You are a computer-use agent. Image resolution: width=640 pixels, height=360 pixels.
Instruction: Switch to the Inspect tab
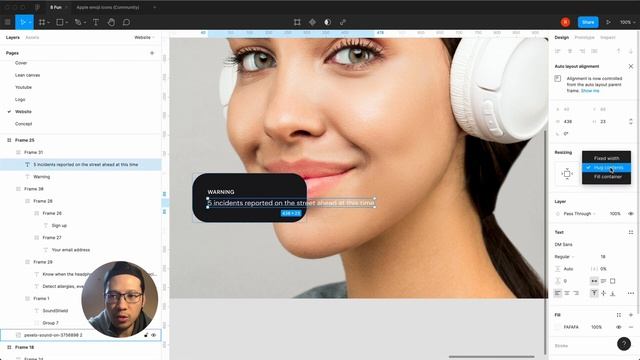pos(607,37)
